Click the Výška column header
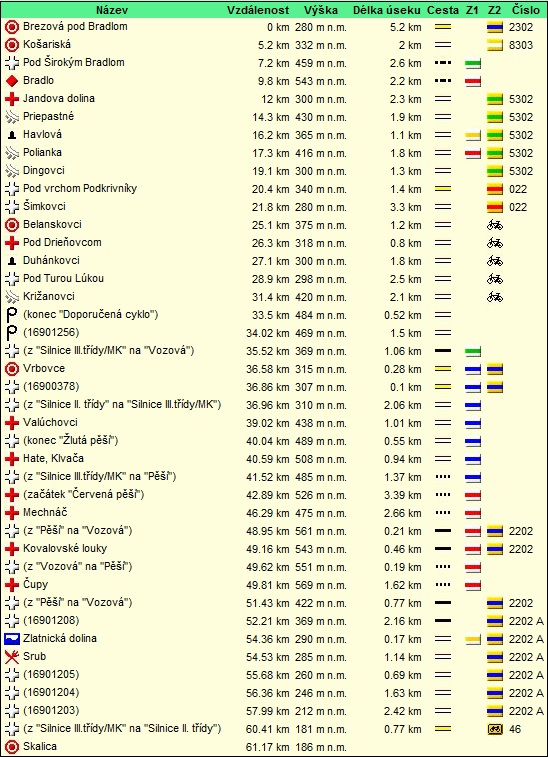Screen dimensions: 548x757 [x=321, y=10]
